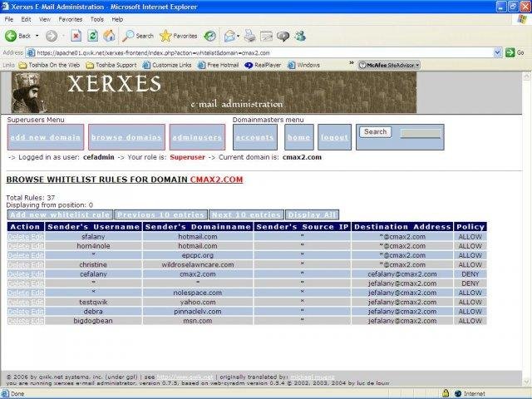Click the Edit page icon in the toolbar
This screenshot has width=532, height=399.
click(266, 36)
